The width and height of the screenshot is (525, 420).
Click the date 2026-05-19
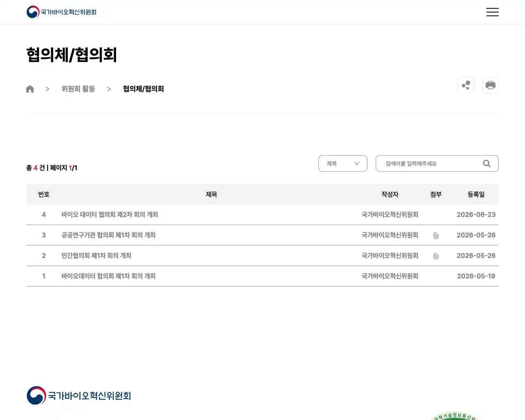click(x=476, y=276)
